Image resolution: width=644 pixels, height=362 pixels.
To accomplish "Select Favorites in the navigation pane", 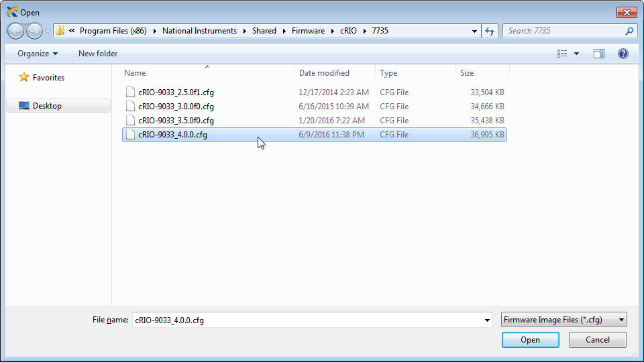I will click(48, 78).
